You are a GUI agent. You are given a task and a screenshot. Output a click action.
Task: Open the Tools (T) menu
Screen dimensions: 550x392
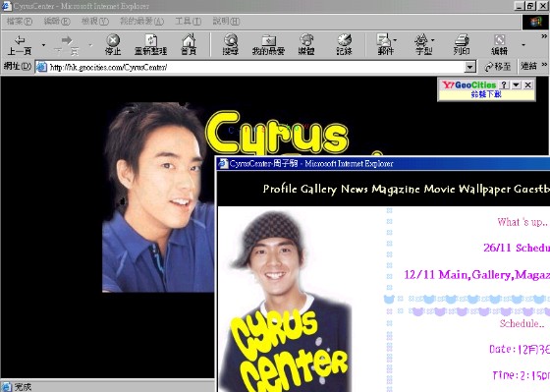tap(189, 22)
